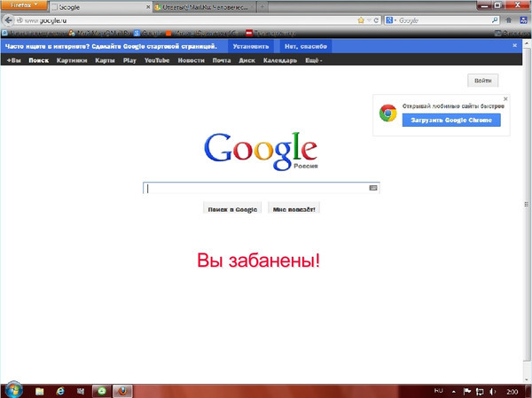
Task: Open a new tab with plus button
Action: click(x=262, y=7)
